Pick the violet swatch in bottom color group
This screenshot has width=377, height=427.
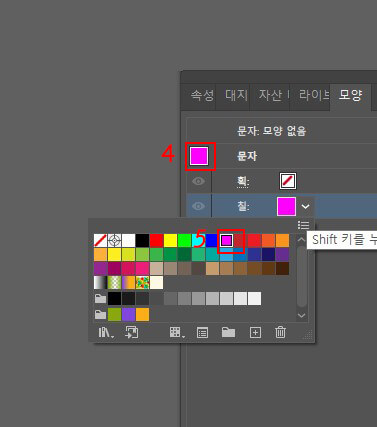128,314
